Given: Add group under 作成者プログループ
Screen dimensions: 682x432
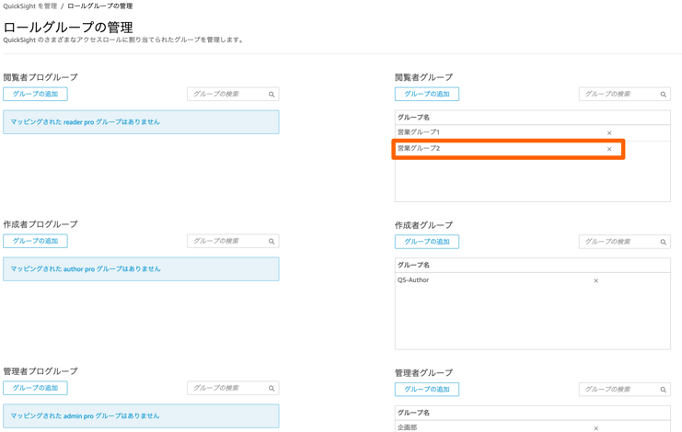Looking at the screenshot, I should pos(35,241).
